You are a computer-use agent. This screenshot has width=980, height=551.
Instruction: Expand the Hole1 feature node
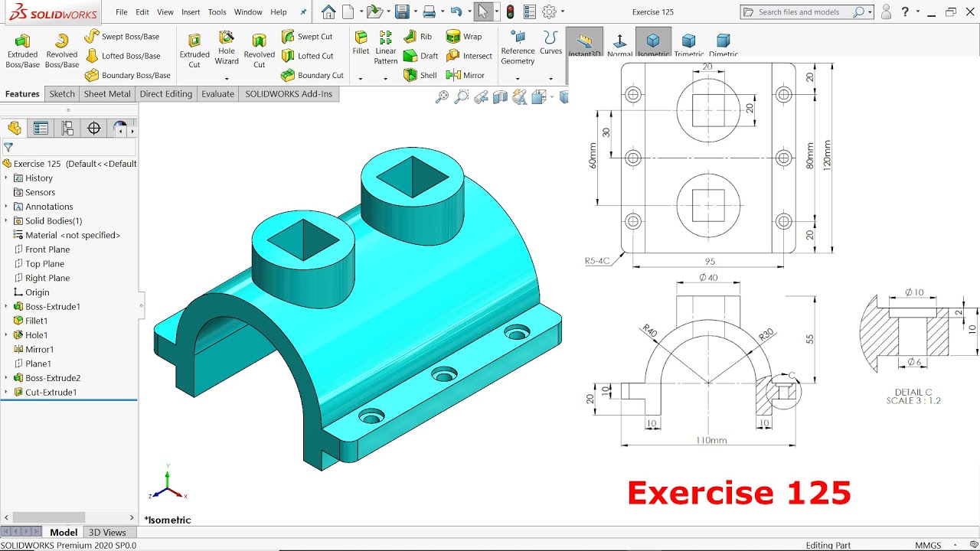6,335
